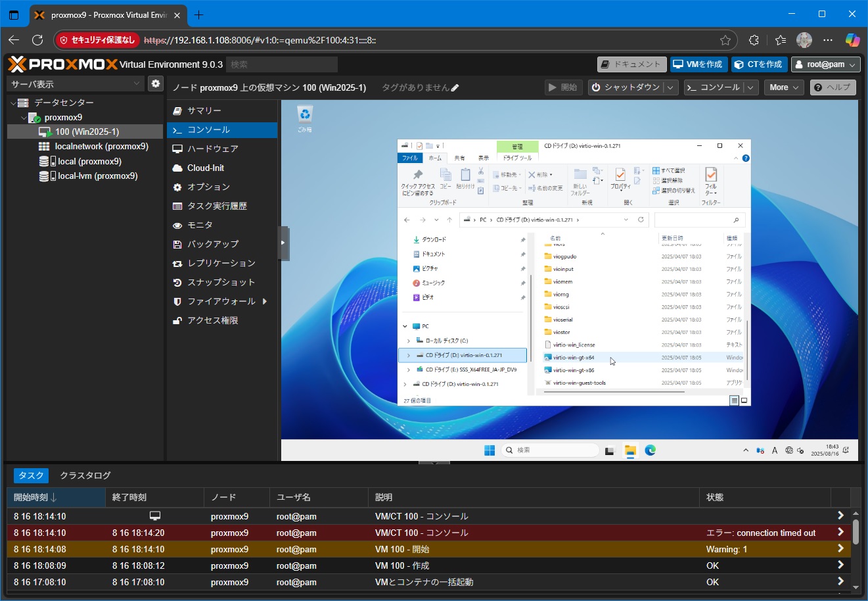Open the Options (オプション) section

click(222, 187)
